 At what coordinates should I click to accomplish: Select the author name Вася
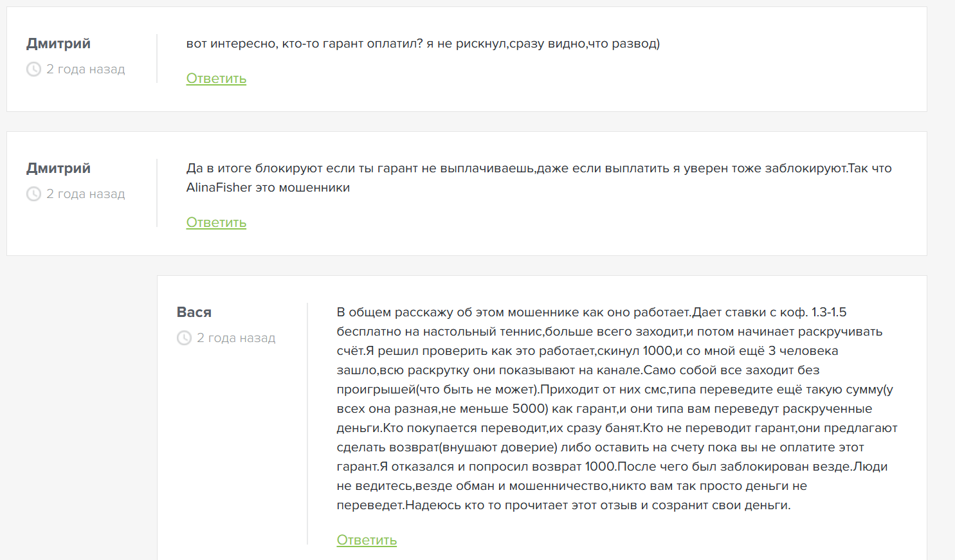(x=194, y=312)
